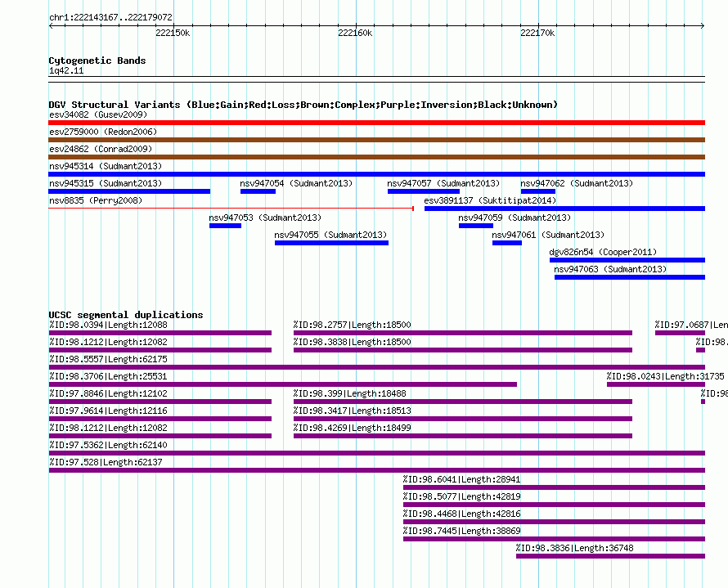The height and width of the screenshot is (588, 728).
Task: Click the chr1:222143167..222179072 coordinate label
Action: point(110,17)
